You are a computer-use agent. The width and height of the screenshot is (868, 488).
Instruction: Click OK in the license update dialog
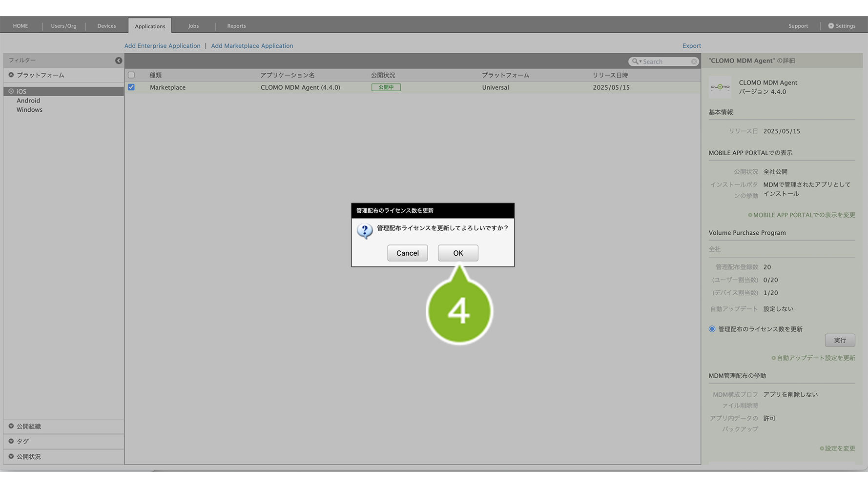click(457, 253)
